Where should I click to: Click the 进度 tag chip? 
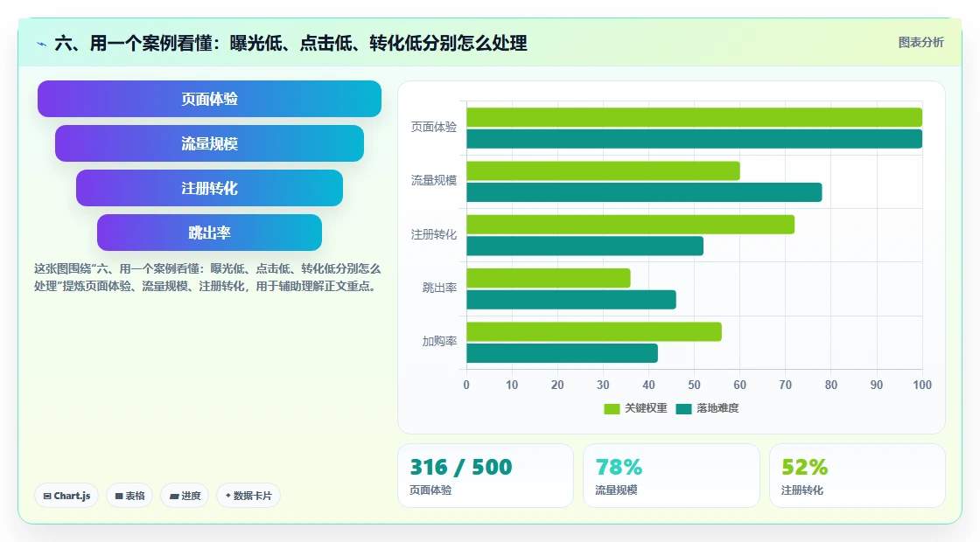[185, 495]
